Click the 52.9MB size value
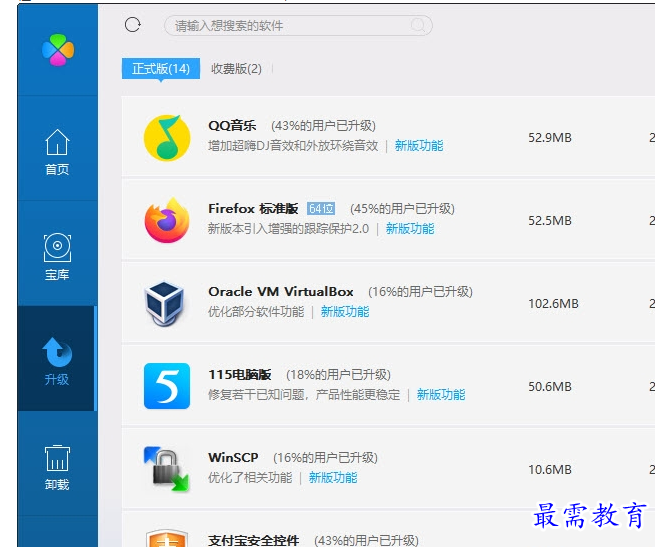Viewport: 655px width, 547px height. [550, 137]
